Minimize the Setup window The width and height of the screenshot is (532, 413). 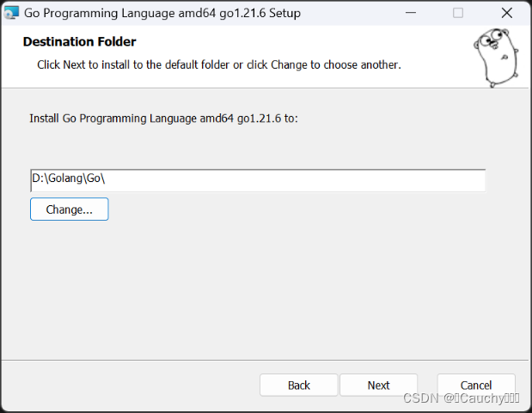click(411, 13)
